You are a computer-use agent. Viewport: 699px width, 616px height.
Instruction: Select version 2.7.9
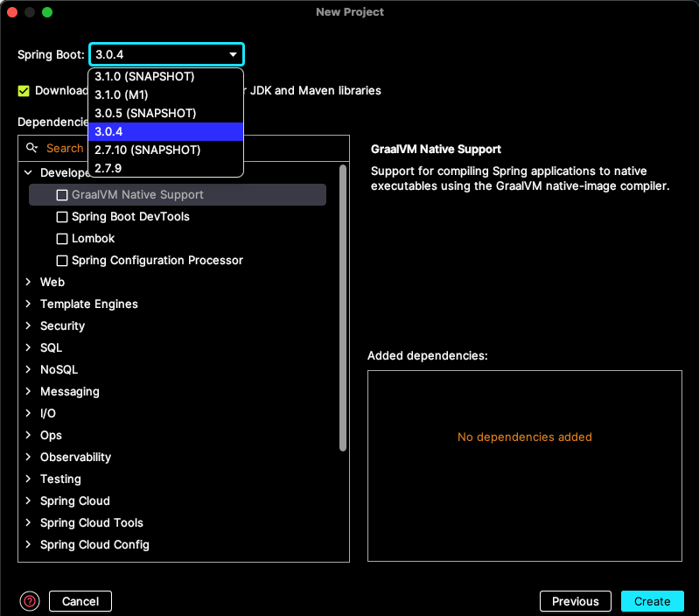click(166, 168)
